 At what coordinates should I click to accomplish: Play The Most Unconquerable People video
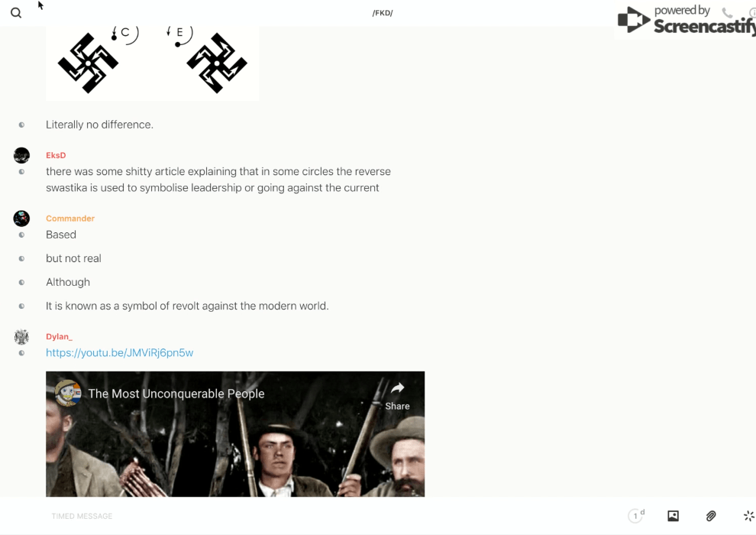[235, 434]
